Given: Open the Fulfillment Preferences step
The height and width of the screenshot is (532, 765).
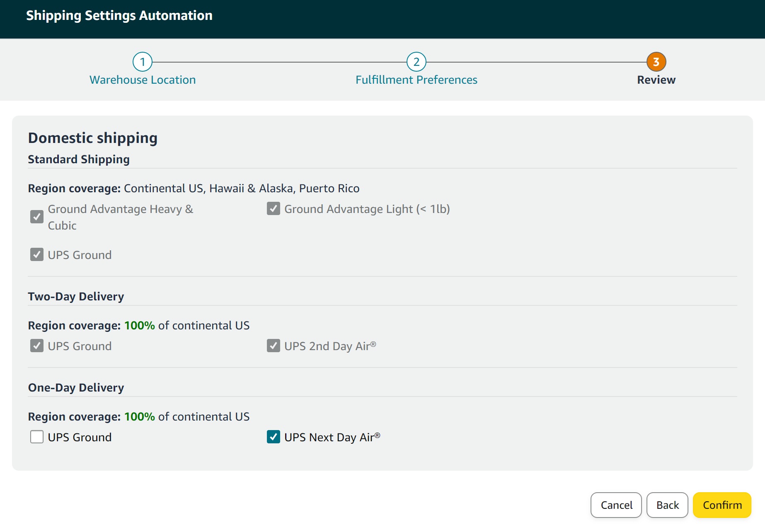Looking at the screenshot, I should coord(416,80).
